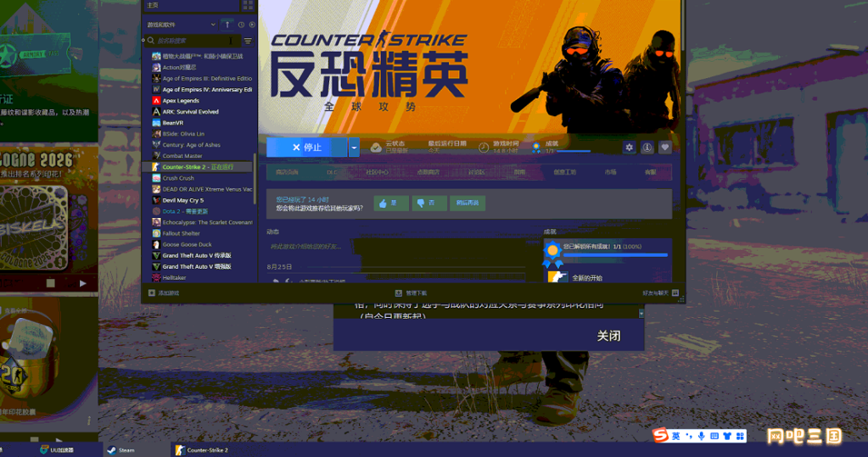Open the dropdown arrow beside 停止 button
The height and width of the screenshot is (457, 868).
pos(354,148)
